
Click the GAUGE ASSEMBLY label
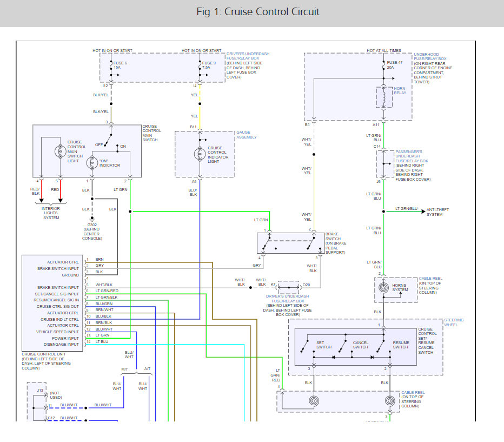click(x=247, y=135)
